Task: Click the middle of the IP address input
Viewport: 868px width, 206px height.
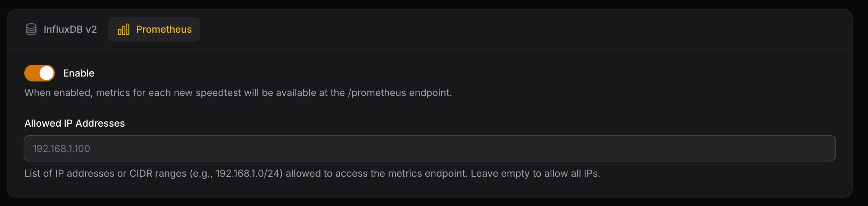Action: tap(429, 149)
